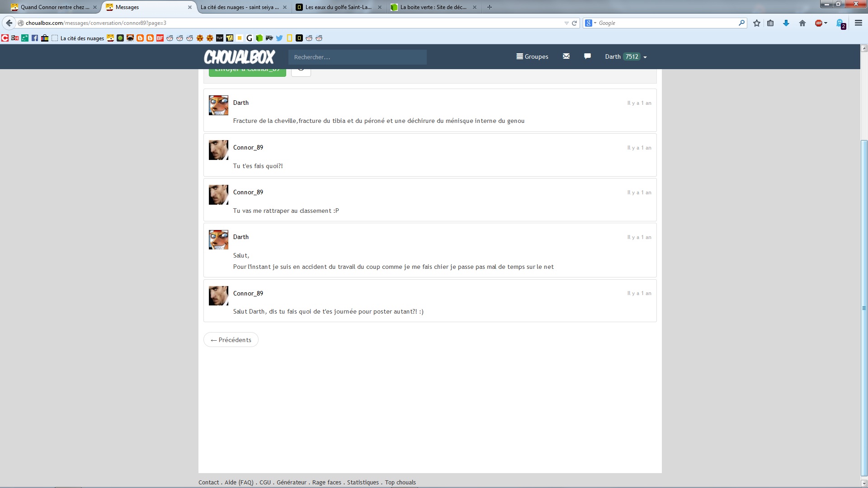Open the Adblock Plus dropdown arrow
The width and height of the screenshot is (868, 488).
click(x=826, y=23)
